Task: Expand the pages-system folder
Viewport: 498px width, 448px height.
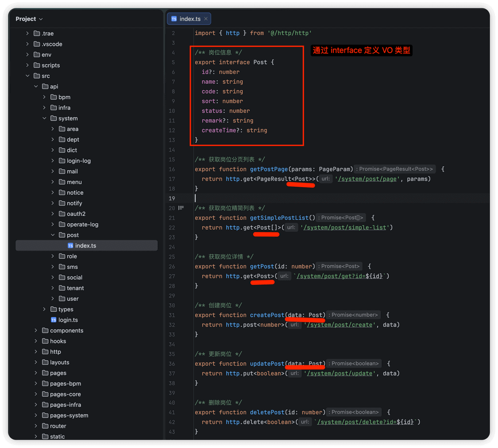Action: pyautogui.click(x=36, y=415)
